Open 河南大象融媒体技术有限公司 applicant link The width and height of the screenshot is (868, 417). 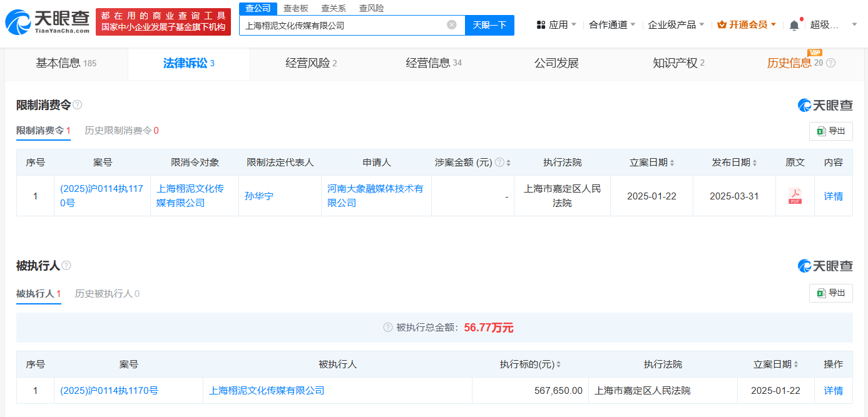tap(375, 196)
